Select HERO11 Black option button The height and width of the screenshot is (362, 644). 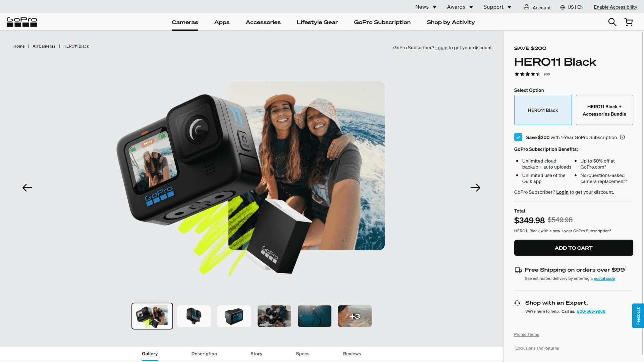point(542,110)
